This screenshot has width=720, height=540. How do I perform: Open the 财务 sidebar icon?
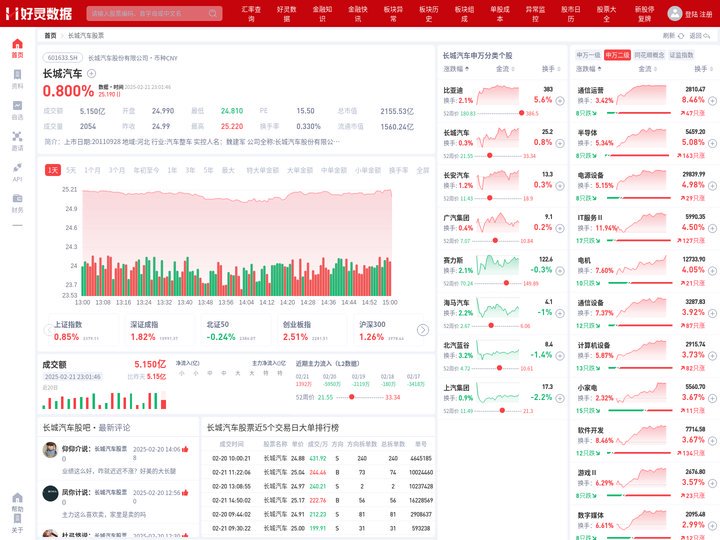coord(17,198)
